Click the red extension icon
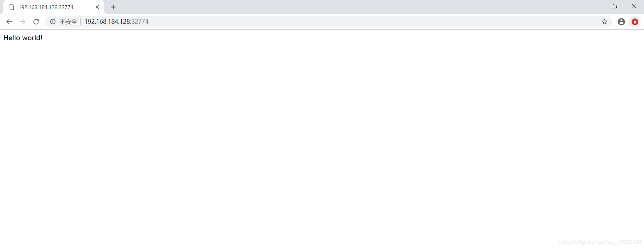 (x=635, y=22)
